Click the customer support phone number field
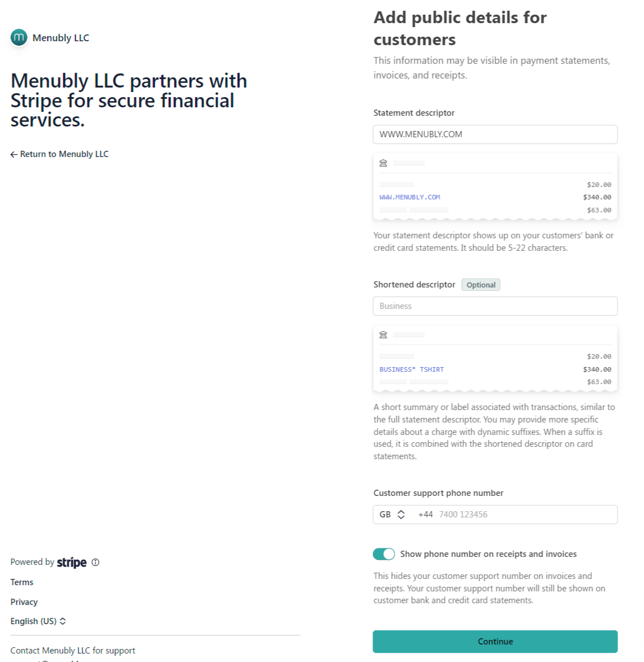 click(525, 515)
